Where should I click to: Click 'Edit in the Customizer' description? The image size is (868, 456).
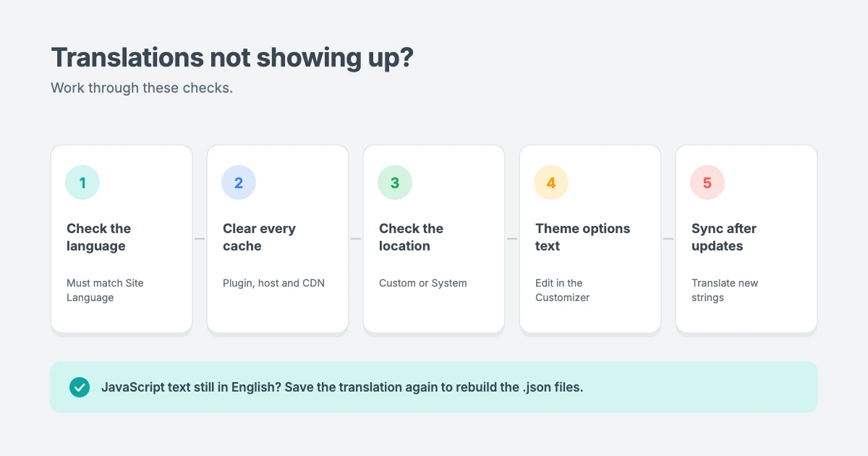tap(563, 290)
